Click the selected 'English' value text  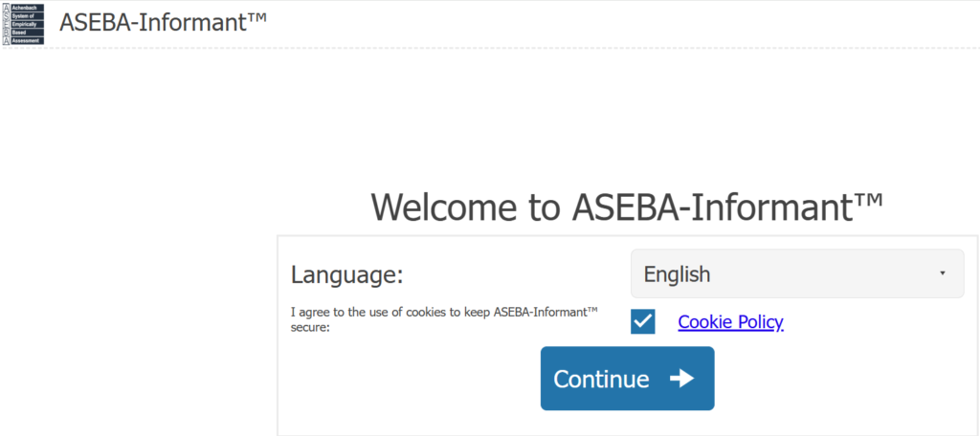tap(677, 274)
